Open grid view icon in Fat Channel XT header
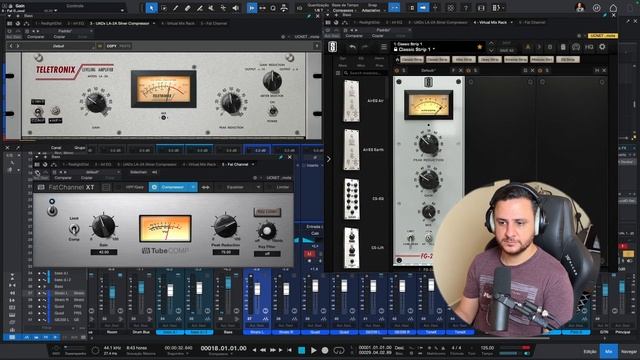The width and height of the screenshot is (640, 360). 106,187
